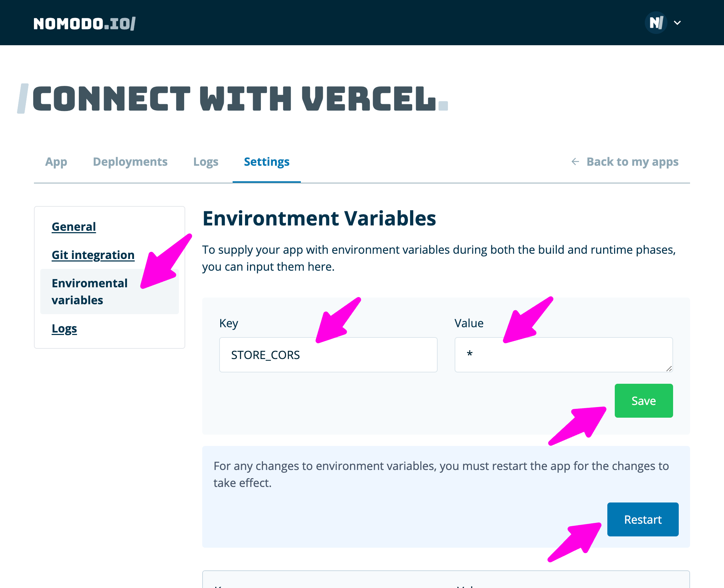724x588 pixels.
Task: Open General settings in sidebar
Action: point(74,227)
